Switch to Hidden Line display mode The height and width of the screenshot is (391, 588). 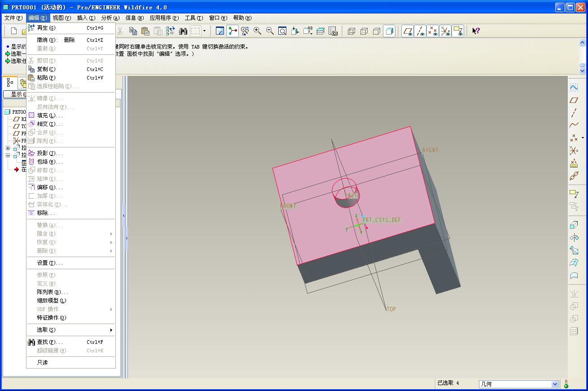pos(364,31)
